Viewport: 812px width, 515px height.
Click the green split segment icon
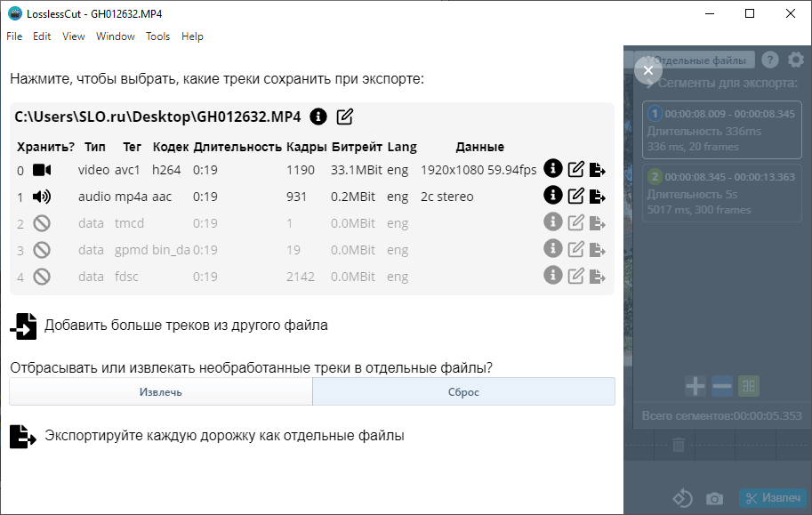(x=749, y=386)
